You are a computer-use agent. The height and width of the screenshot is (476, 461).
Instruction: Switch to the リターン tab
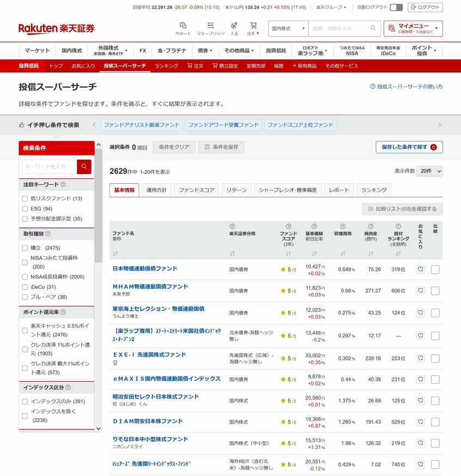click(x=236, y=190)
